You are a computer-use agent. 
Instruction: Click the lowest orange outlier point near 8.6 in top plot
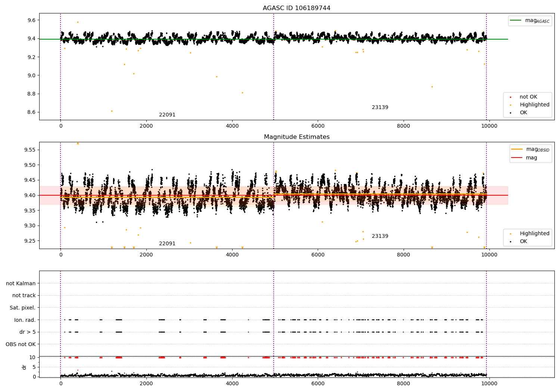pos(112,111)
